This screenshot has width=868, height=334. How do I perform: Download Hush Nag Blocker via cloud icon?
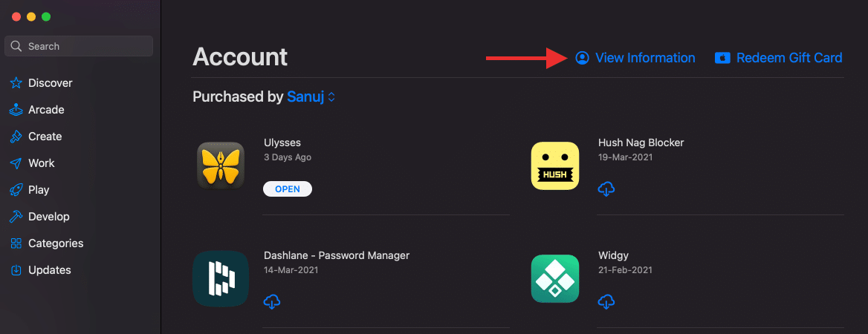click(606, 189)
